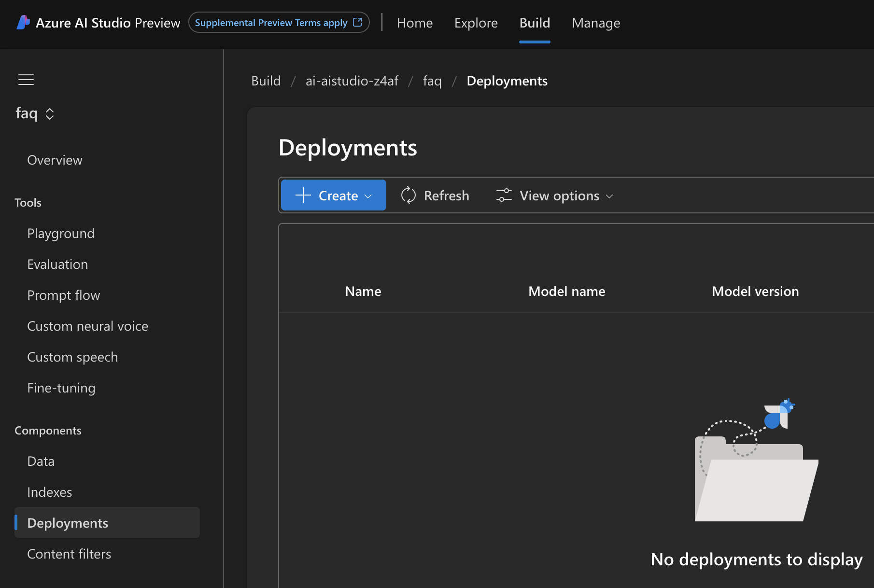
Task: Click the plus icon on Create button
Action: point(303,195)
